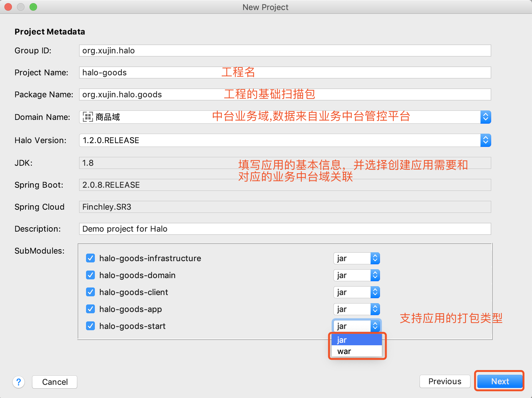Open packaging dropdown for halo-goods-infrastructure
The image size is (532, 398).
[x=356, y=258]
